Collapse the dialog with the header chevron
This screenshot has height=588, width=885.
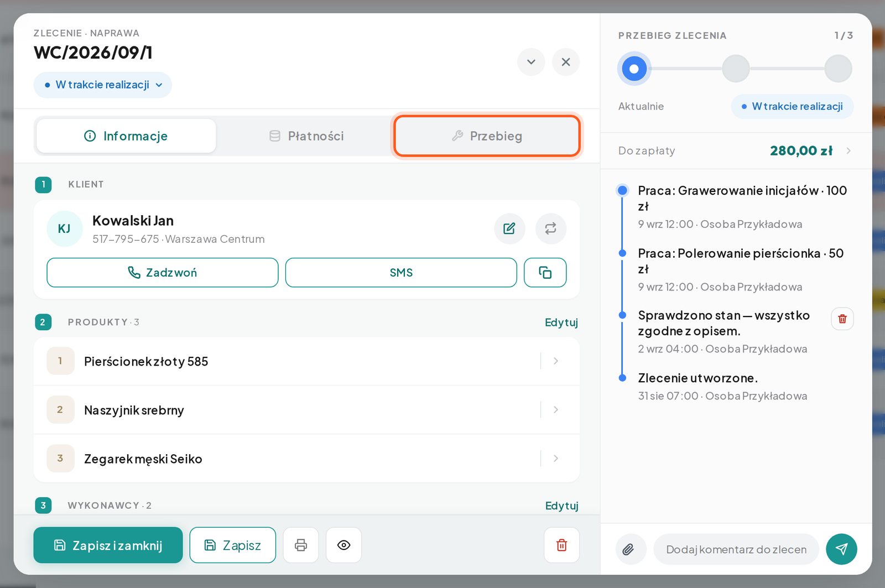pyautogui.click(x=532, y=62)
